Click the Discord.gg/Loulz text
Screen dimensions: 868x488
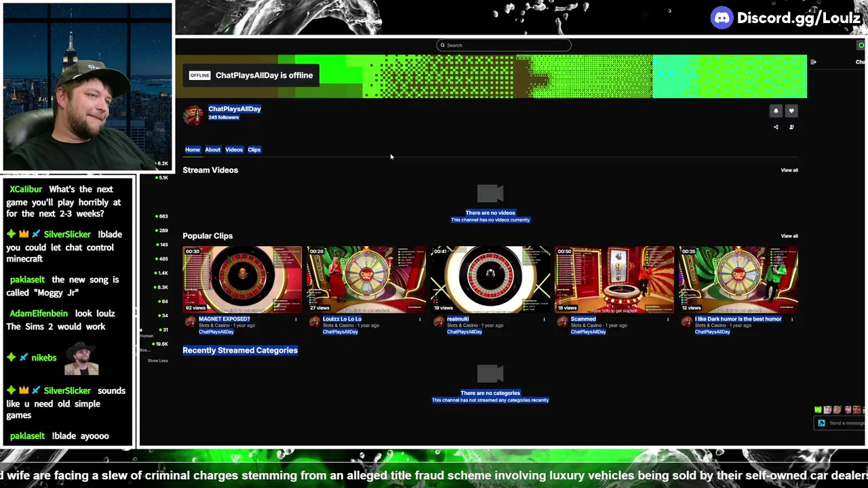pos(799,18)
